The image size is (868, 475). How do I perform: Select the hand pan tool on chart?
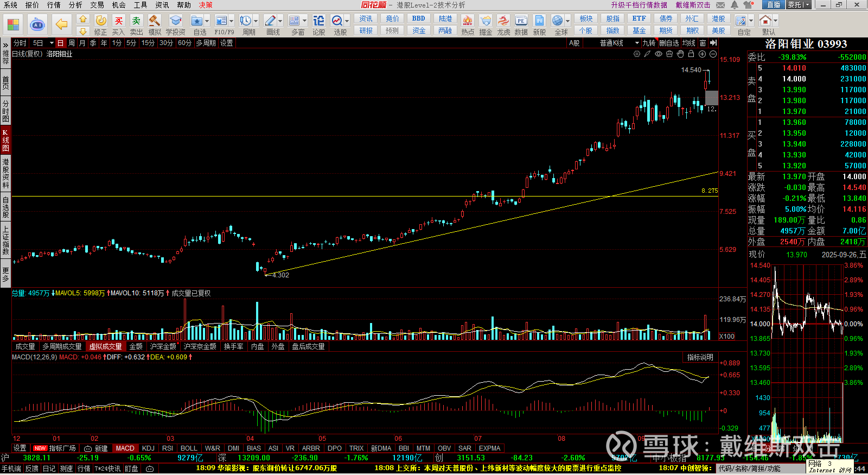[x=680, y=54]
